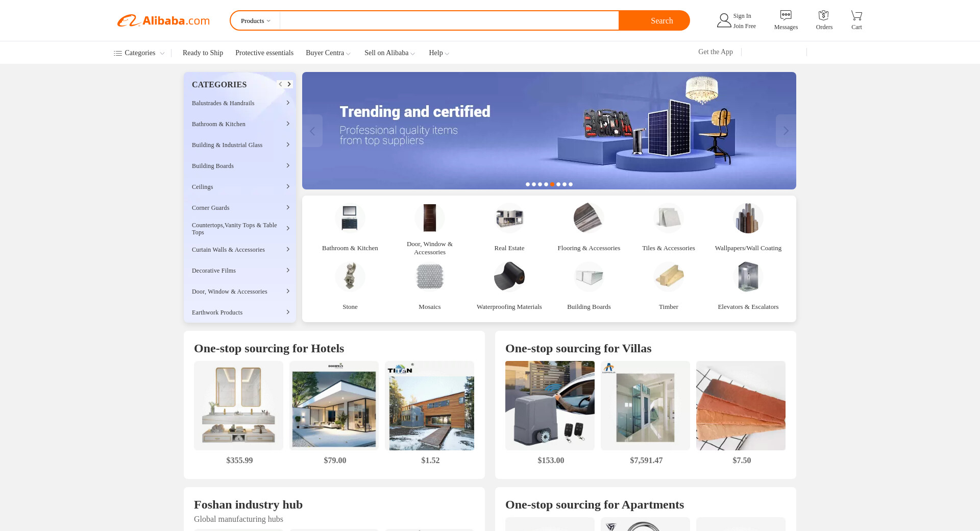Open the shopping Cart icon
980x531 pixels.
pyautogui.click(x=856, y=15)
